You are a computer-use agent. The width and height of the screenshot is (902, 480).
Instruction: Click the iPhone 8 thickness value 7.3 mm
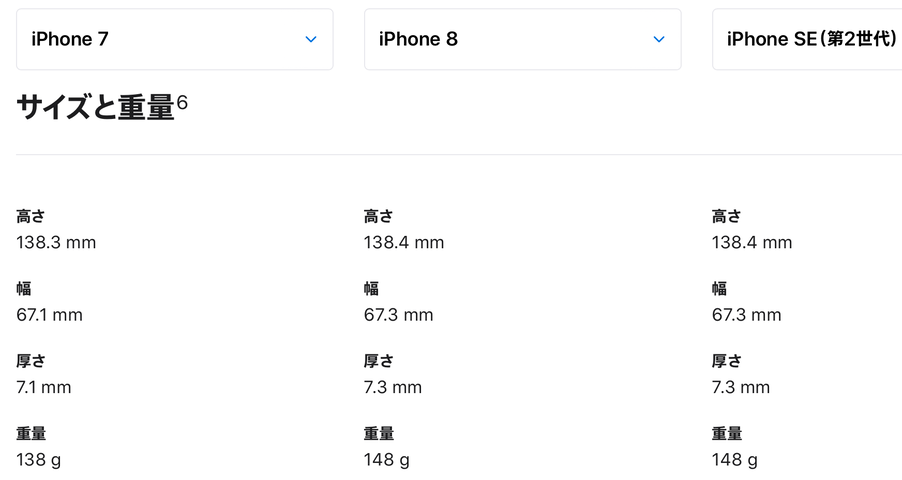[392, 387]
